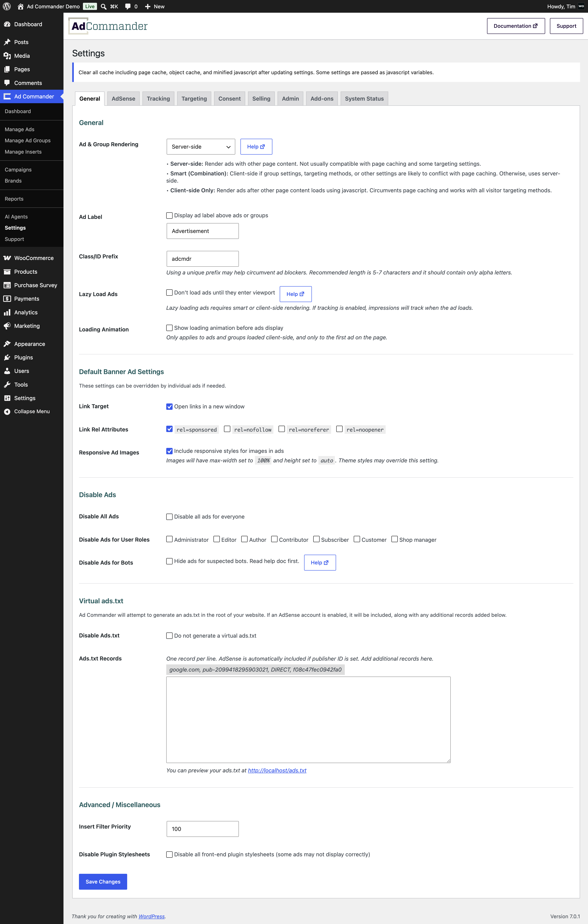
Task: Open AI Agents in the submenu
Action: pos(16,217)
